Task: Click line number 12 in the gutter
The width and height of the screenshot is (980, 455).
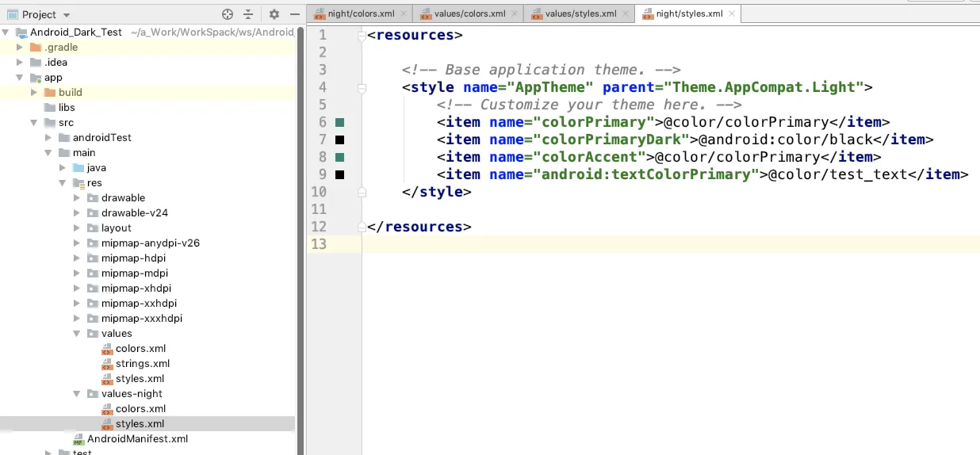Action: [319, 227]
